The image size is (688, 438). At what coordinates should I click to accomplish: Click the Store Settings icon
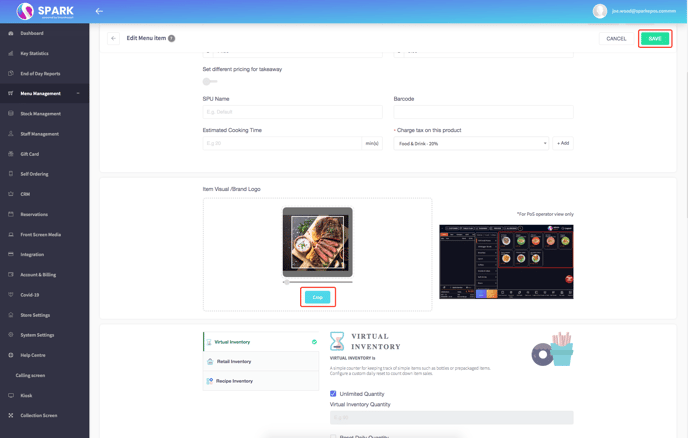coord(11,315)
